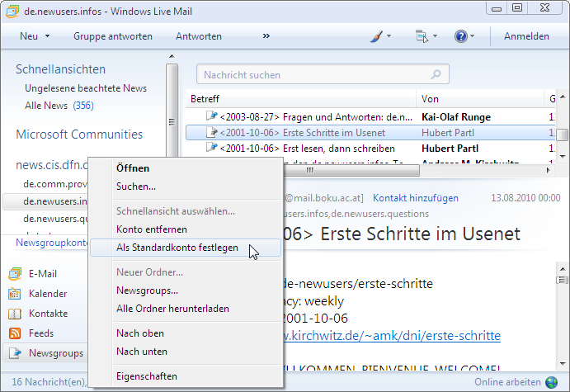Show more toolbar commands with chevron
Viewport: 570px width, 392px height.
(x=266, y=36)
